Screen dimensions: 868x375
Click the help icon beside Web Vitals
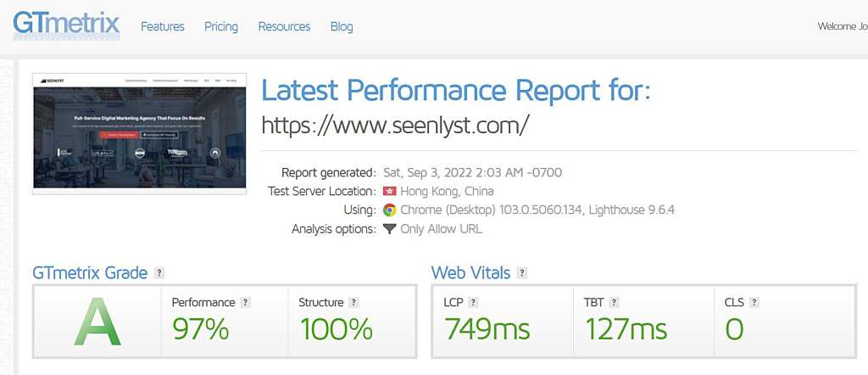click(x=522, y=273)
